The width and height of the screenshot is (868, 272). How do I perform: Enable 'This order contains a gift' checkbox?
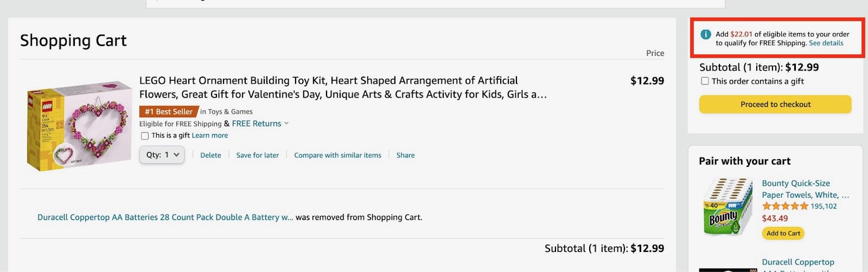click(x=705, y=81)
